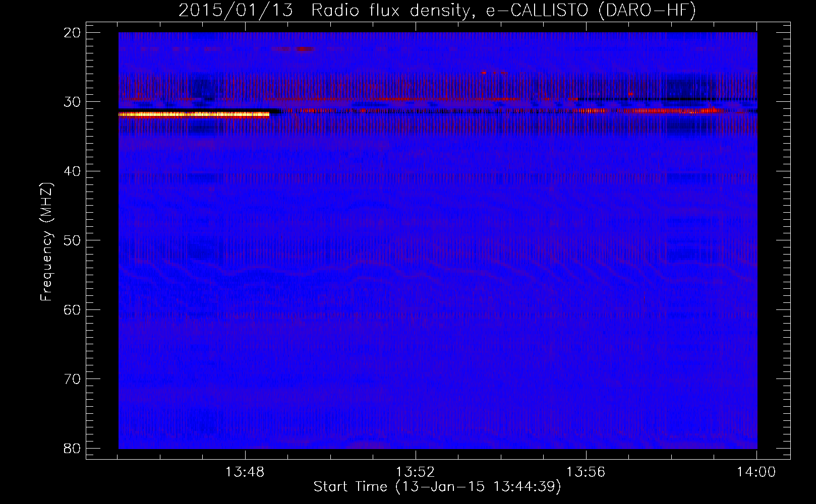The image size is (816, 504).
Task: Click the 40 frequency tick label
Action: [73, 171]
